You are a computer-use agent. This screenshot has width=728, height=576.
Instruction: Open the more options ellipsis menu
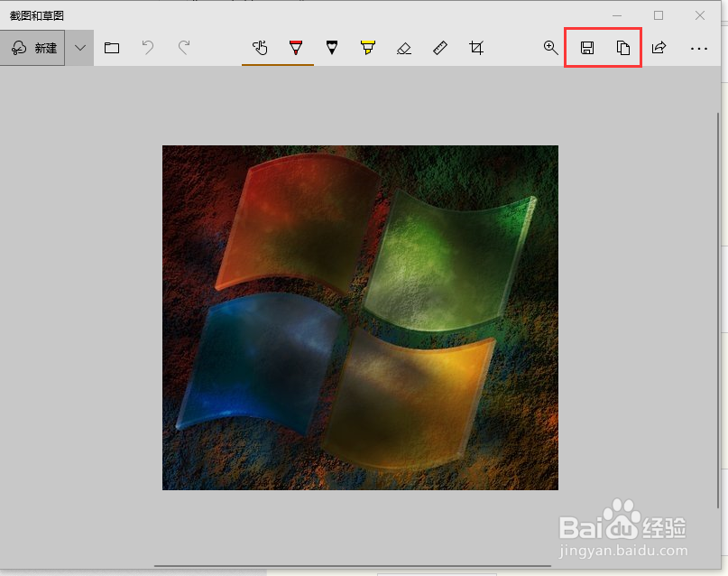click(x=699, y=49)
